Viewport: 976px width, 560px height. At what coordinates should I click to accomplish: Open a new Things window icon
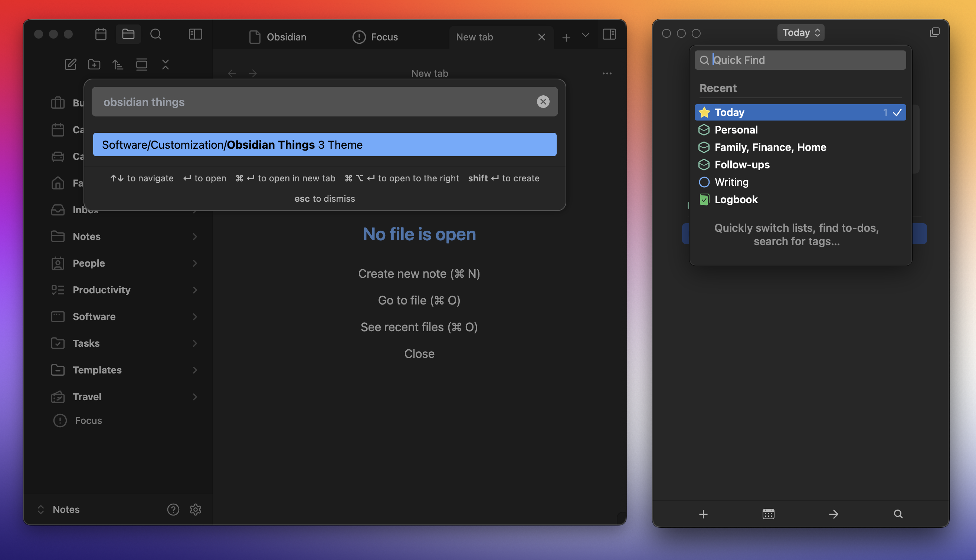(x=934, y=32)
